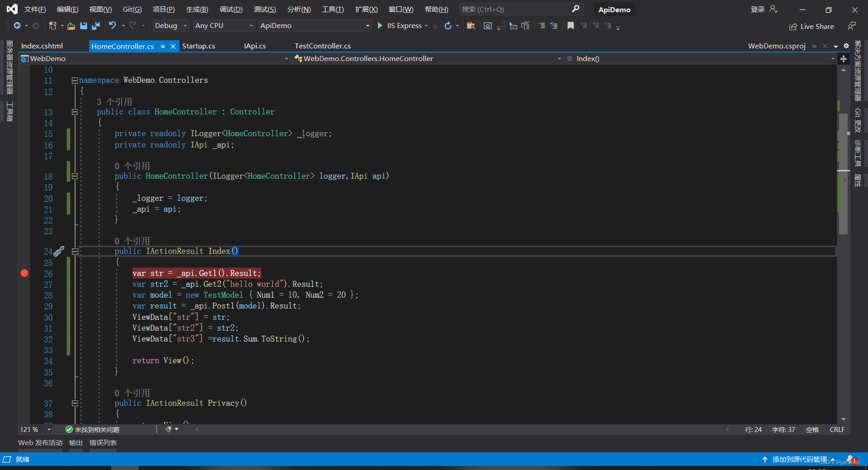This screenshot has width=868, height=470.
Task: Save the current file with the disk icon
Action: pos(84,26)
